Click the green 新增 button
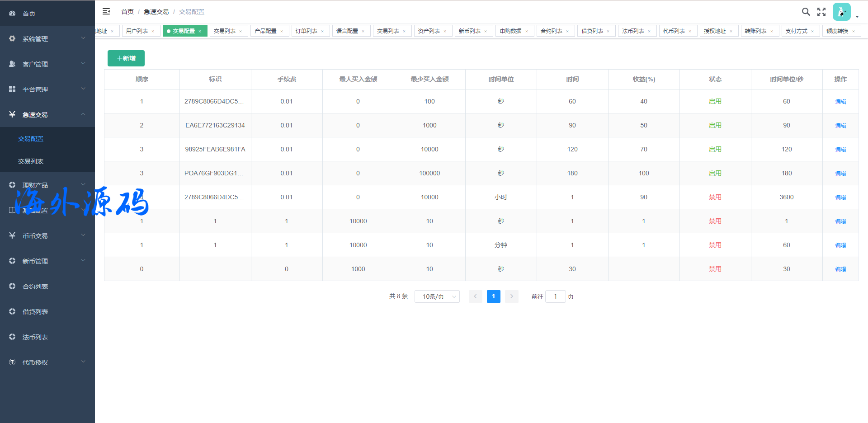Image resolution: width=868 pixels, height=423 pixels. (x=126, y=58)
